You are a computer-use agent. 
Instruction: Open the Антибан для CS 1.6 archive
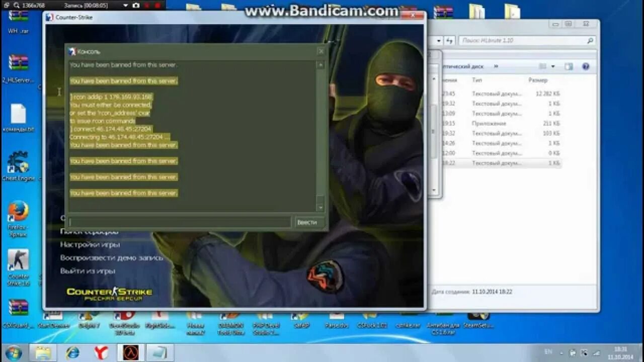coord(443,323)
